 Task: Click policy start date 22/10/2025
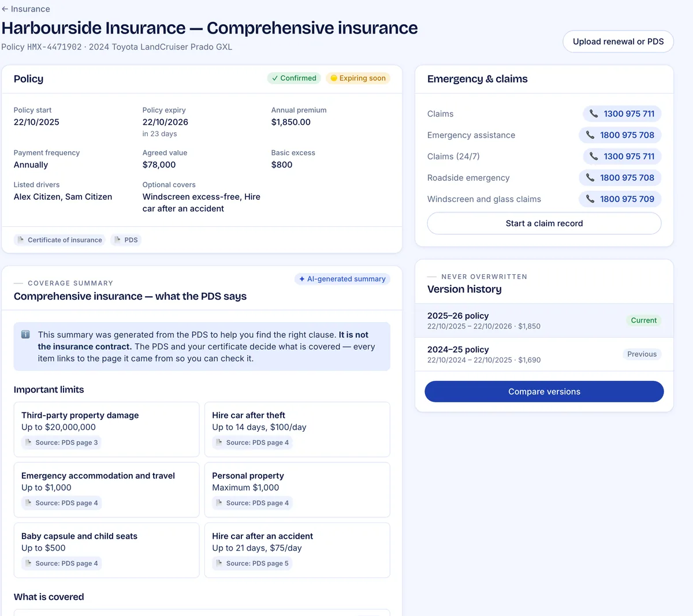(36, 122)
